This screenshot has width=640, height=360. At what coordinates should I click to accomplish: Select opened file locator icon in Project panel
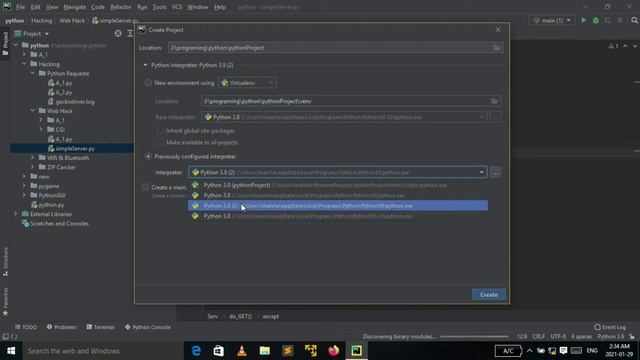(118, 33)
